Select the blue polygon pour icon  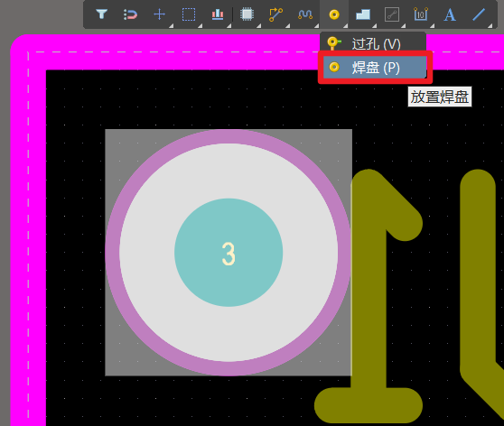click(x=363, y=14)
